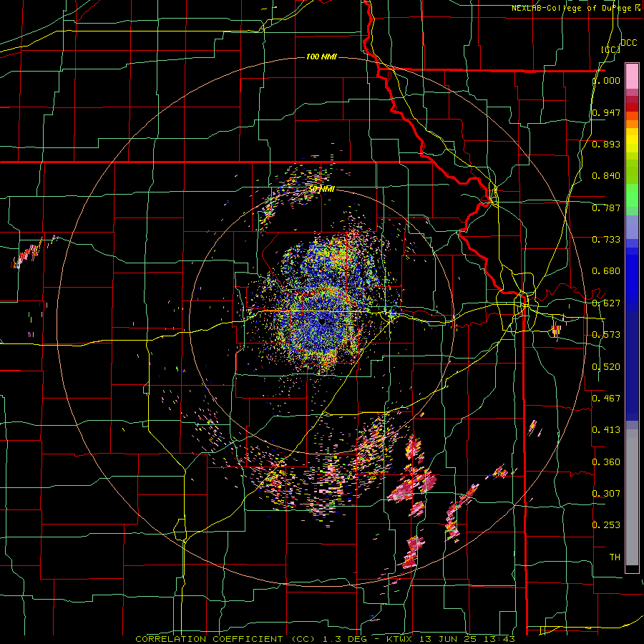Screen dimensions: 644x644
Task: Click the NEXLAB-College of DuPage credit text
Action: (572, 8)
